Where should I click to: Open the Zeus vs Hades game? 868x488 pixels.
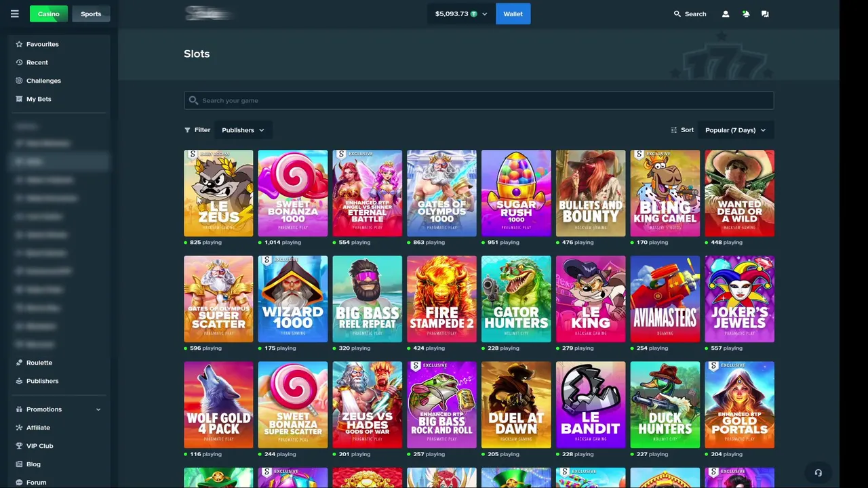(368, 405)
